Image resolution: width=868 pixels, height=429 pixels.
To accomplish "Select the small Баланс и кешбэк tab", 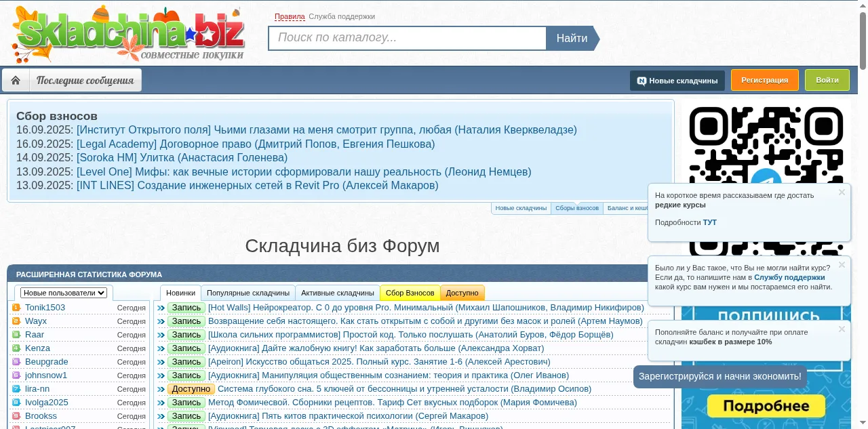I will (626, 208).
